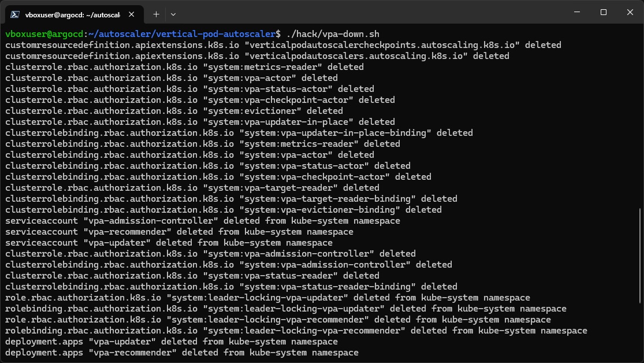This screenshot has height=363, width=644.
Task: Click deployment.apps "vpa-recommender" line
Action: pyautogui.click(x=182, y=353)
